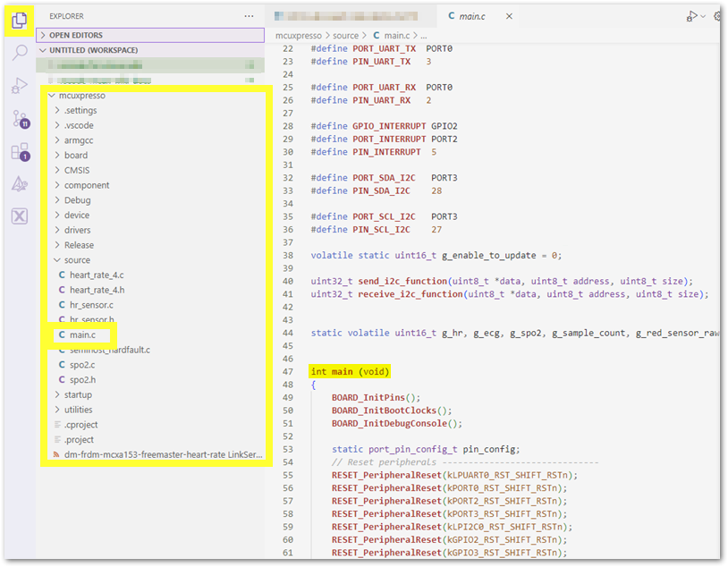
Task: Collapse the source folder
Action: pyautogui.click(x=77, y=260)
